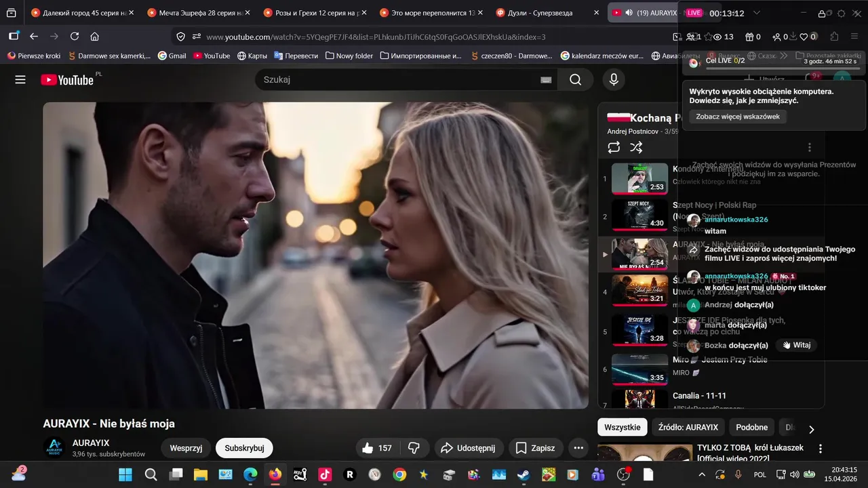Open the LIVE overlay settings gear
The height and width of the screenshot is (488, 868).
click(x=841, y=14)
